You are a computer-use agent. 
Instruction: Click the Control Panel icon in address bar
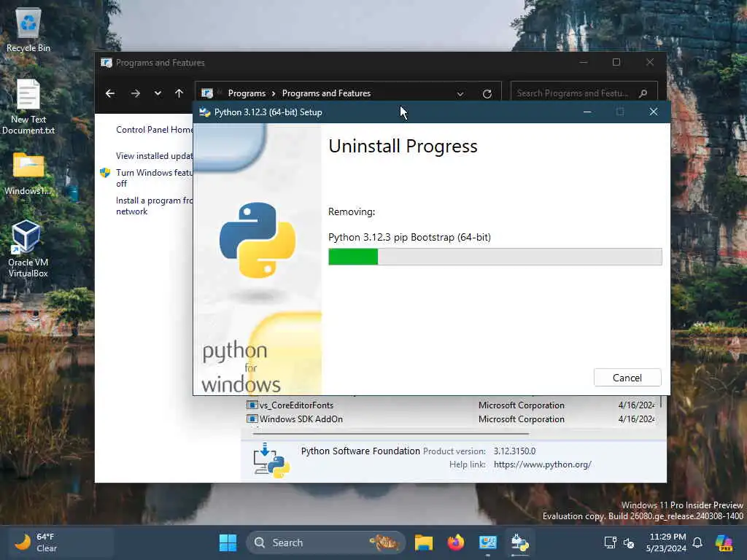(x=207, y=93)
